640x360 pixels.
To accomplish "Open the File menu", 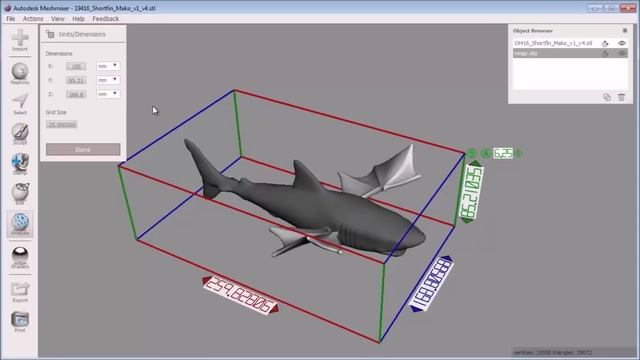I will pyautogui.click(x=11, y=19).
